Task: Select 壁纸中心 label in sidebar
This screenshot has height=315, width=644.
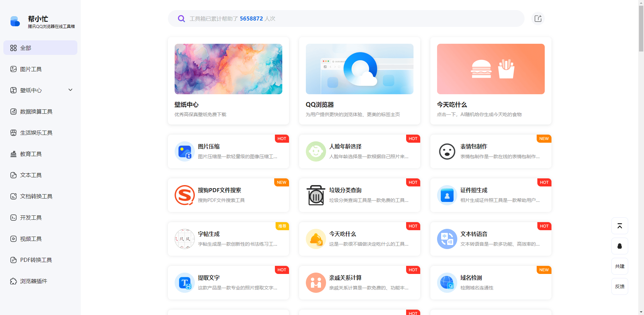Action: [x=31, y=90]
